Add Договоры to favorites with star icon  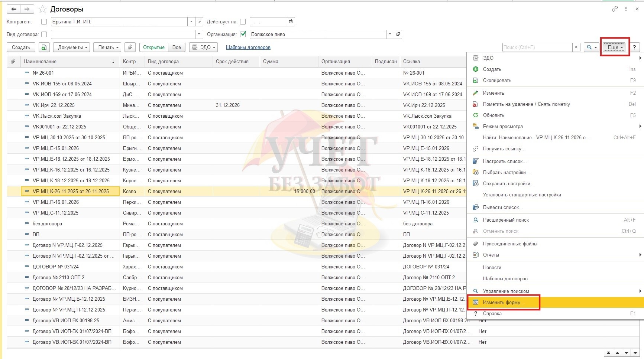[43, 9]
